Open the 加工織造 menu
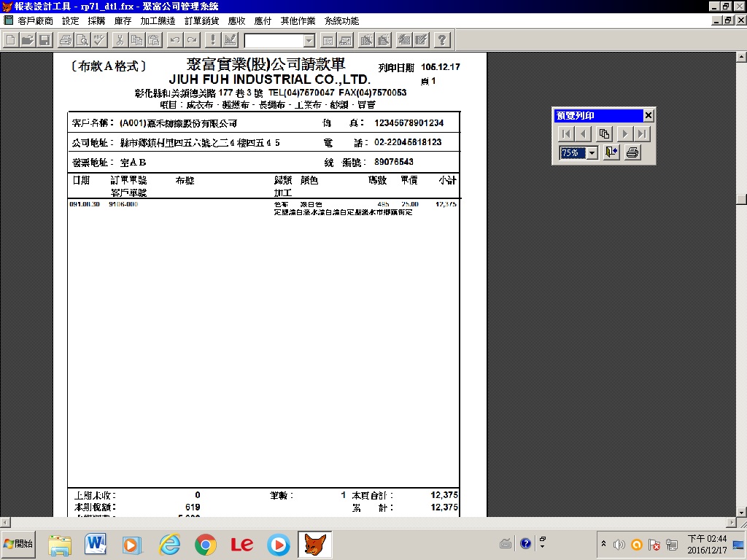Viewport: 747px width, 560px height. click(158, 21)
